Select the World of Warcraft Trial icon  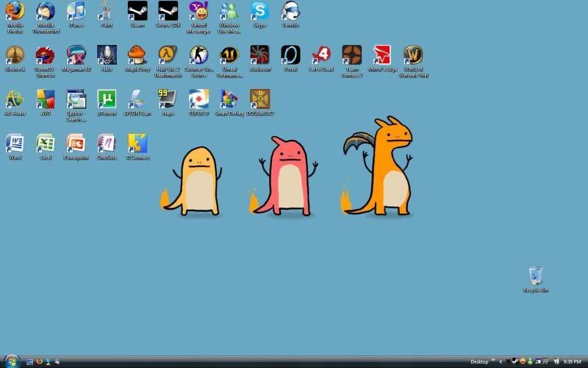coord(413,61)
